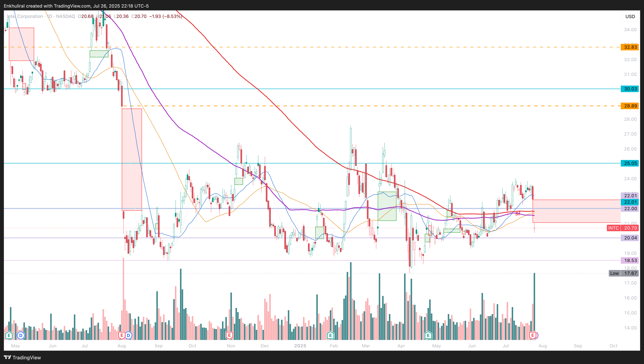Click the purple 18.53 price level label
This screenshot has width=644, height=364.
point(630,261)
